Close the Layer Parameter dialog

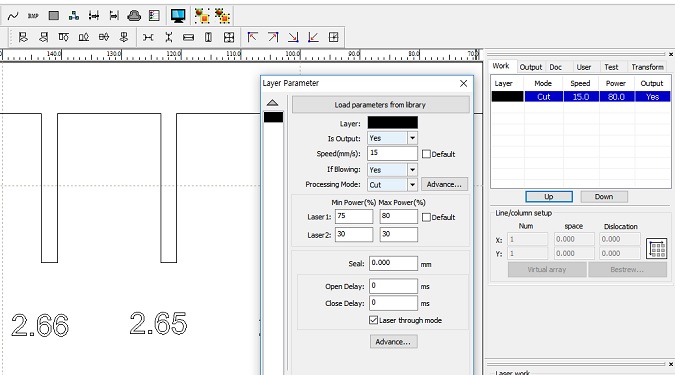(x=464, y=83)
